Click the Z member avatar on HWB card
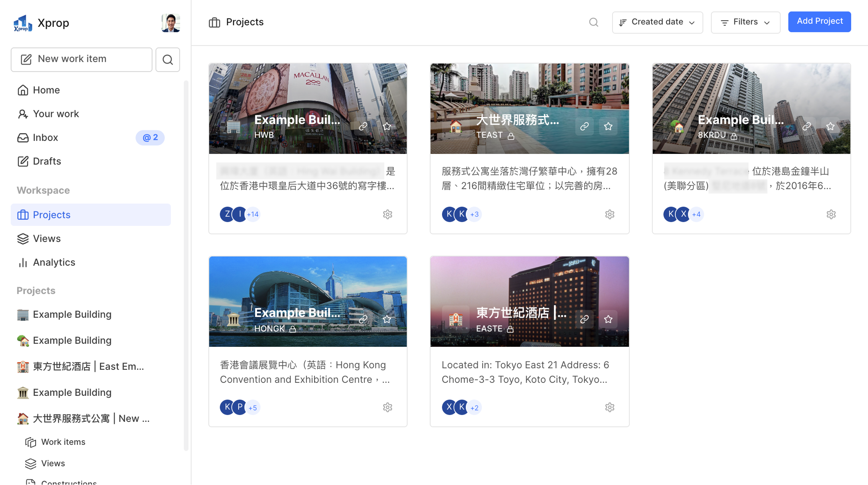 click(227, 214)
